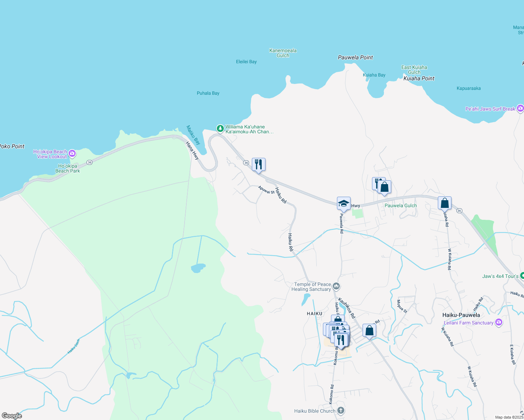Click the Maliko Bay label
Image resolution: width=524 pixels, height=420 pixels.
click(193, 135)
